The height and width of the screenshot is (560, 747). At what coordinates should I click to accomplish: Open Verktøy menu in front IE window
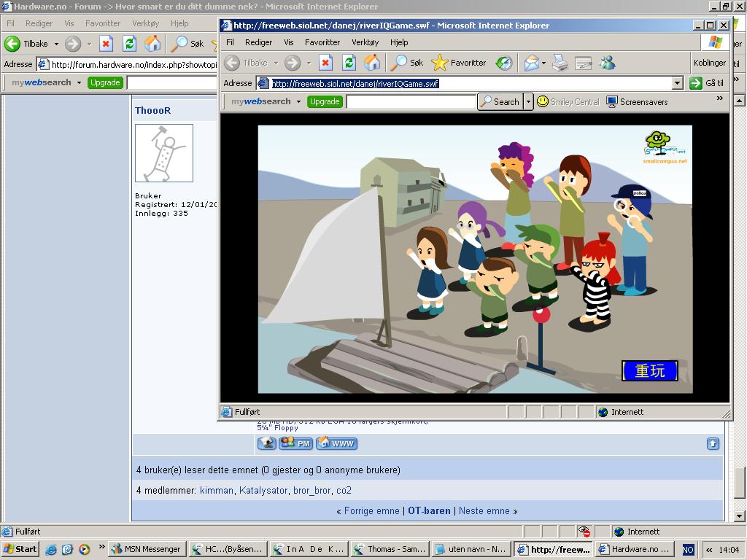365,42
